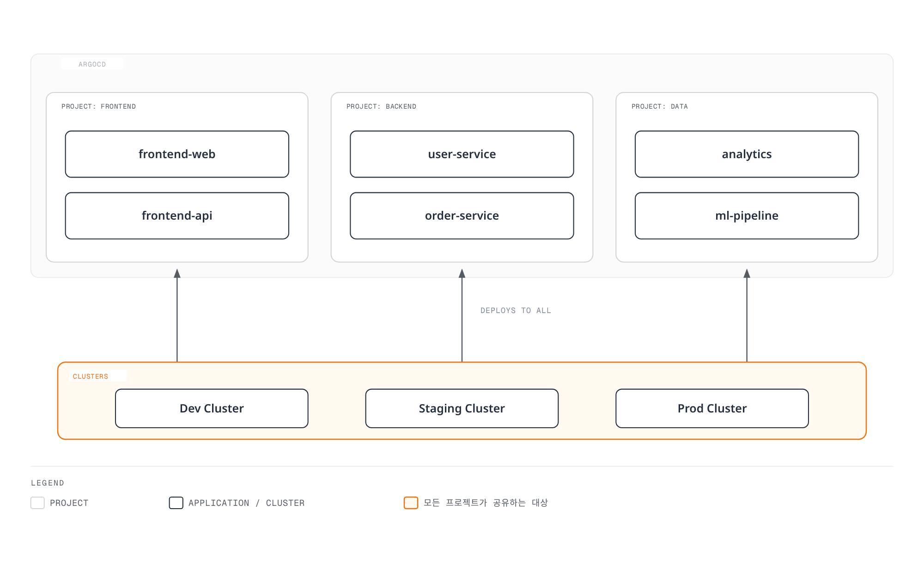Click the PROJECT legend text
The image size is (924, 578).
[x=69, y=503]
